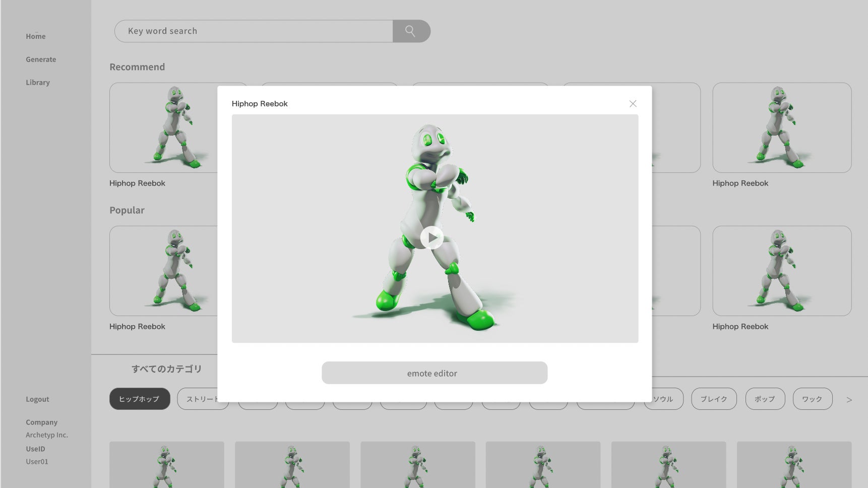
Task: Click the Hiphop Reebok label under first Recommend card
Action: pyautogui.click(x=137, y=184)
